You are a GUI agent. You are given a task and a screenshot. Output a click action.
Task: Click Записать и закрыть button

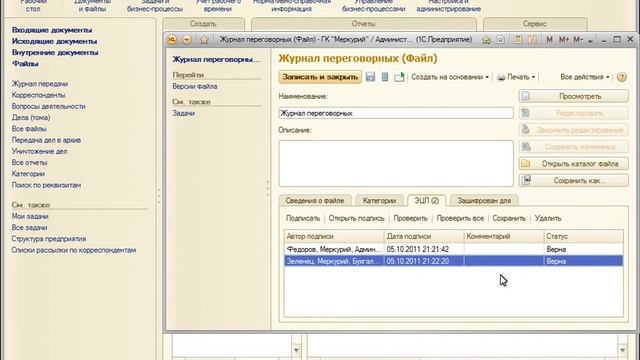[320, 77]
